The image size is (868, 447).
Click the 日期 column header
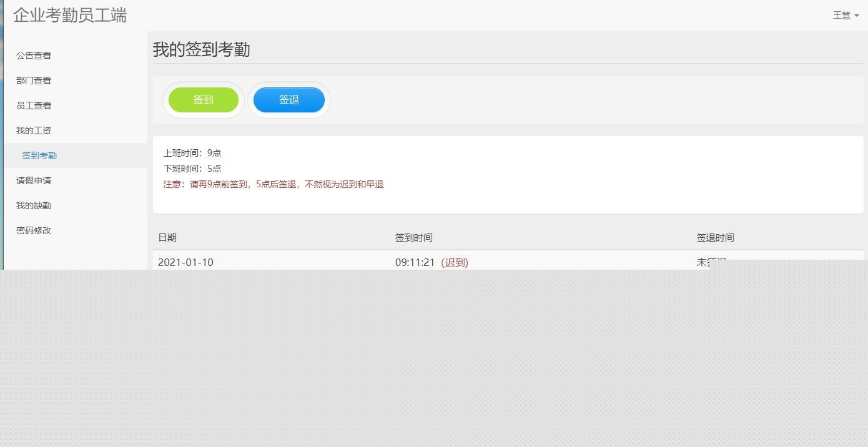(x=167, y=237)
